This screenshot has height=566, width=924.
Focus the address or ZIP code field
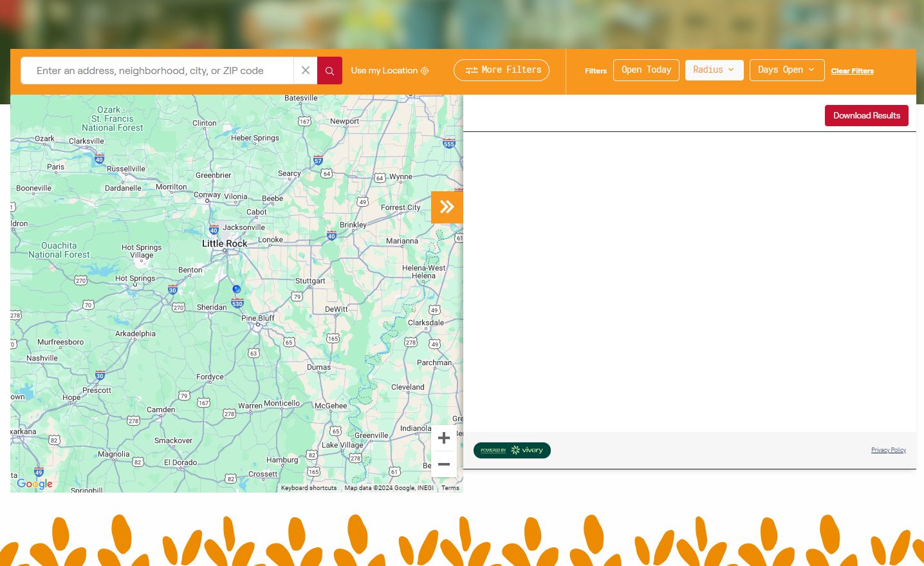point(158,71)
